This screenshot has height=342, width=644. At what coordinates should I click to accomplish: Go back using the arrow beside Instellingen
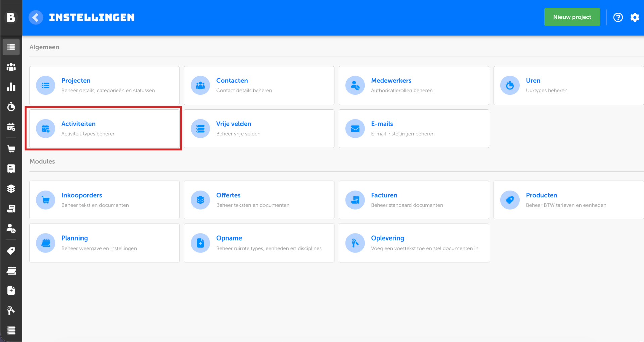[x=36, y=17]
